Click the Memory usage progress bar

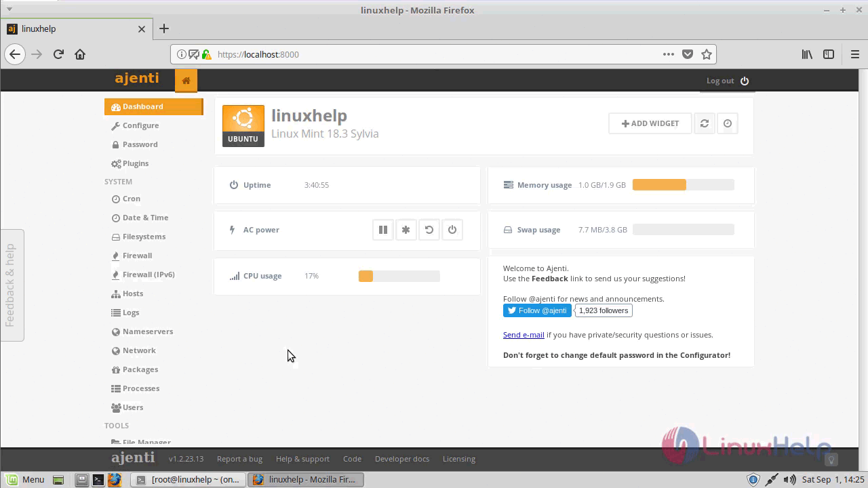[684, 185]
